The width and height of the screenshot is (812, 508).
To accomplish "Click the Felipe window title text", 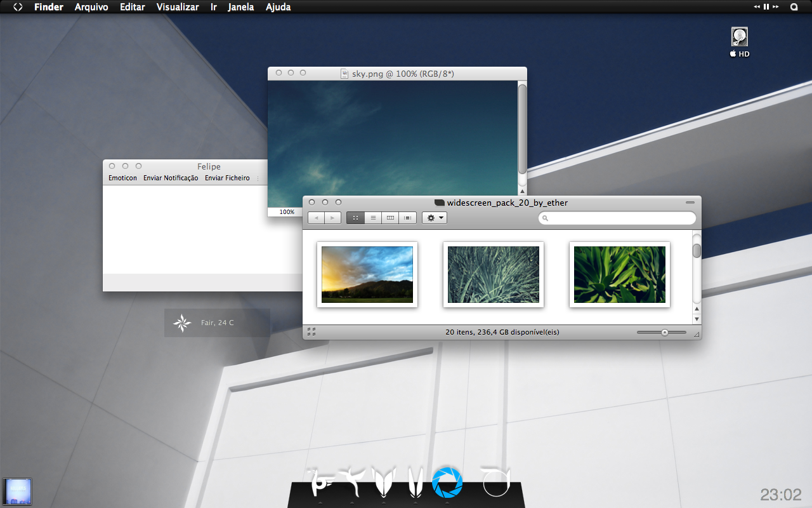I will [209, 166].
